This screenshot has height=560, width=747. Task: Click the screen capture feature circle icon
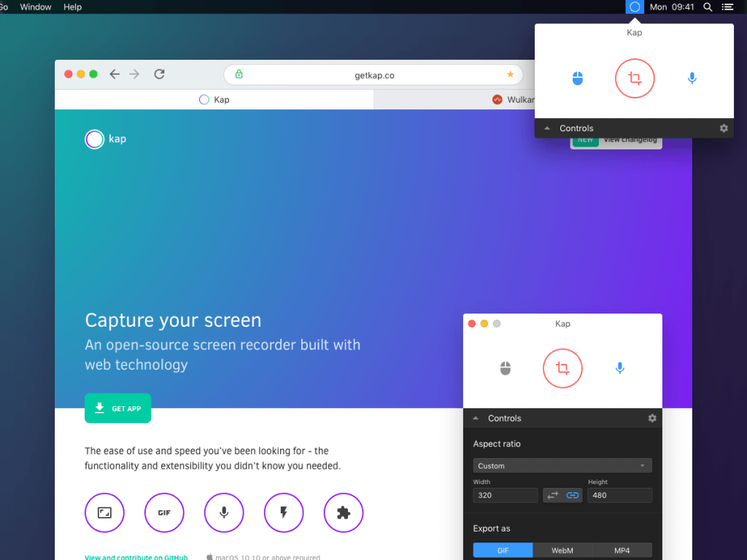(x=104, y=513)
